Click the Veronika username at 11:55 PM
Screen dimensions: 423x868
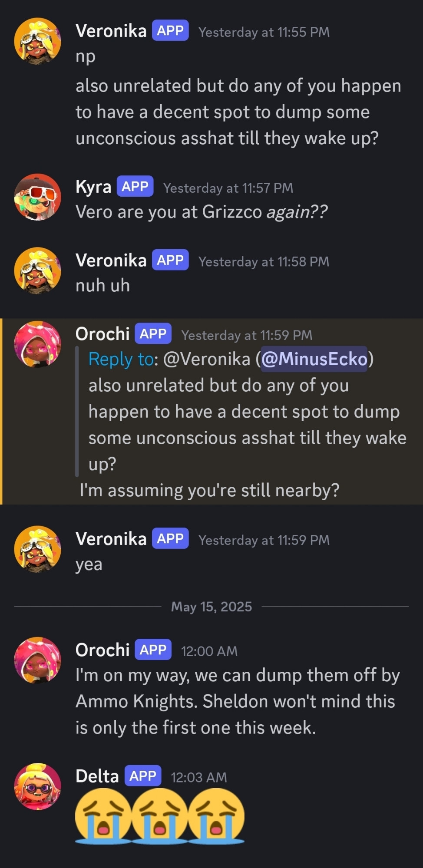point(111,31)
